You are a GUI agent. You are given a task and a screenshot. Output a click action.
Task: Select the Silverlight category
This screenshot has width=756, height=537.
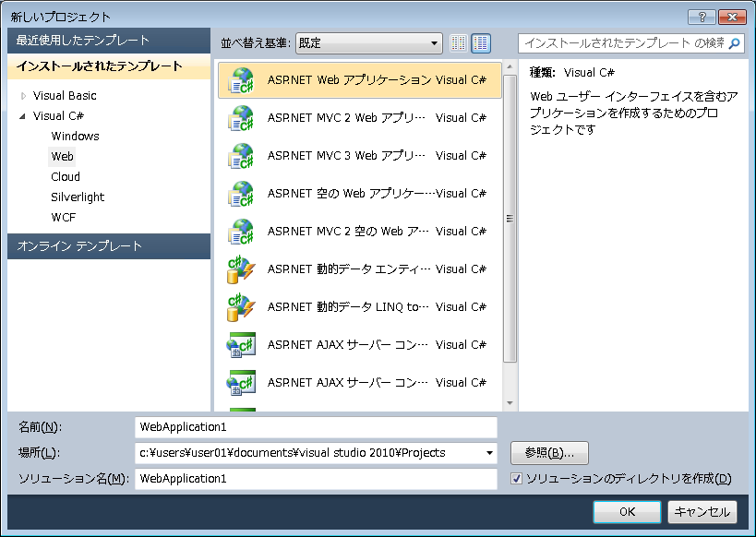click(x=78, y=197)
